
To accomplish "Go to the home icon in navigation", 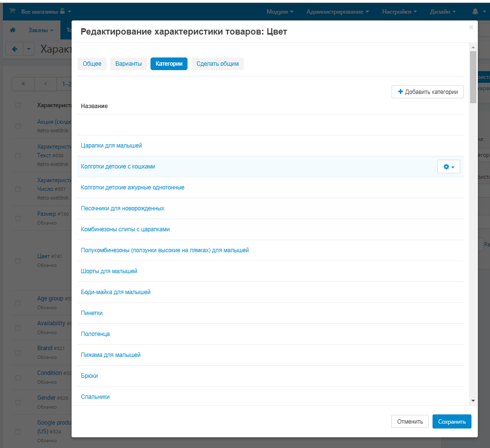I will coord(13,30).
